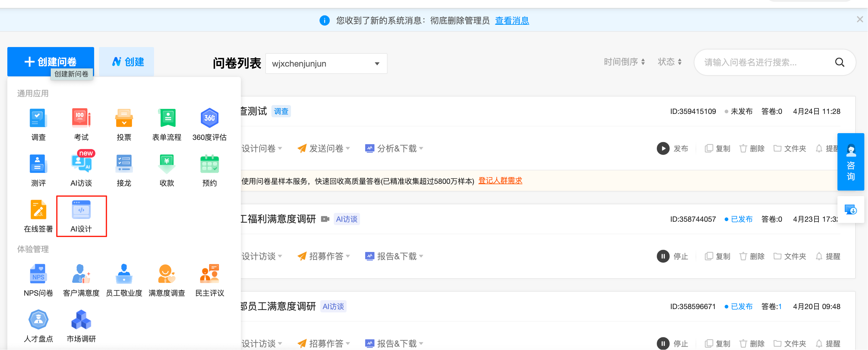Toggle 时间倒序 sort order

pyautogui.click(x=624, y=62)
